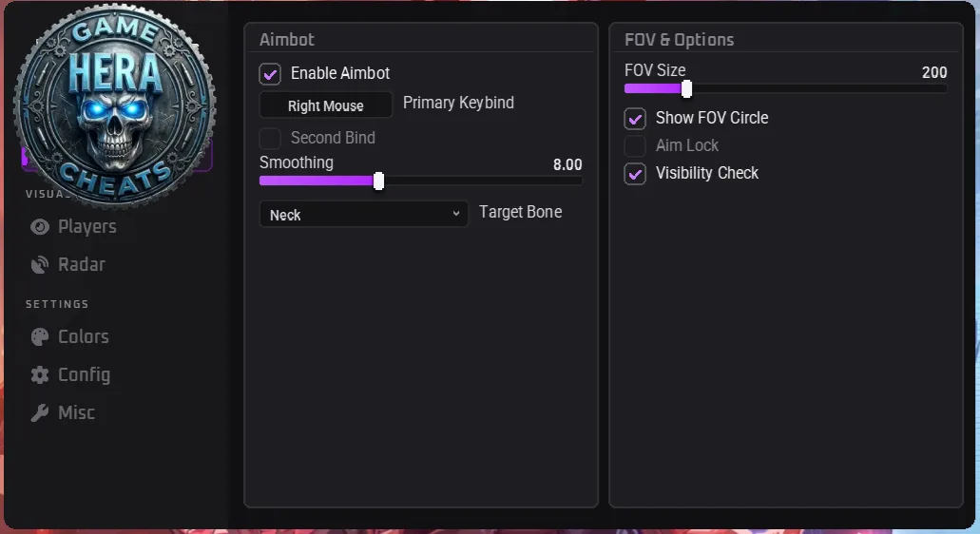The image size is (980, 534).
Task: Click the gear icon beside Config
Action: [x=40, y=374]
